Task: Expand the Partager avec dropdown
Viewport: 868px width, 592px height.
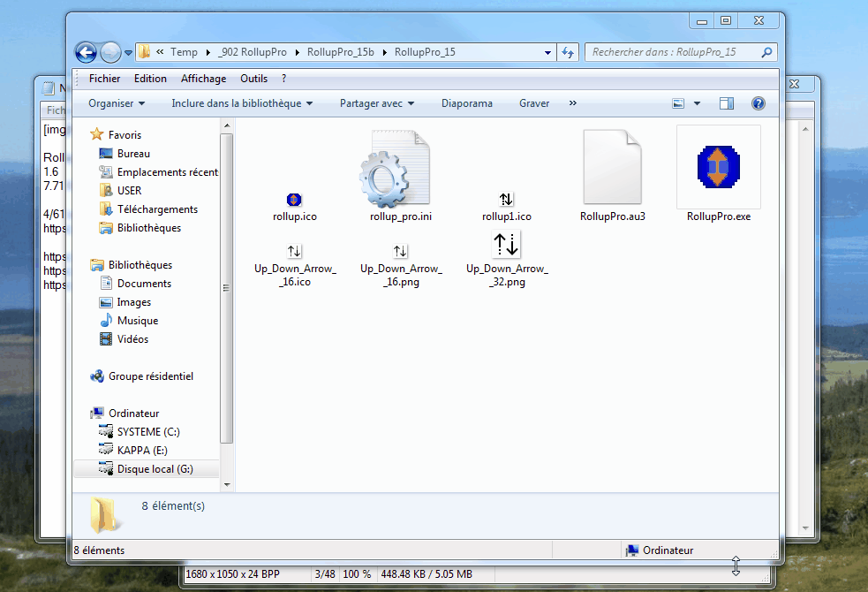Action: 377,103
